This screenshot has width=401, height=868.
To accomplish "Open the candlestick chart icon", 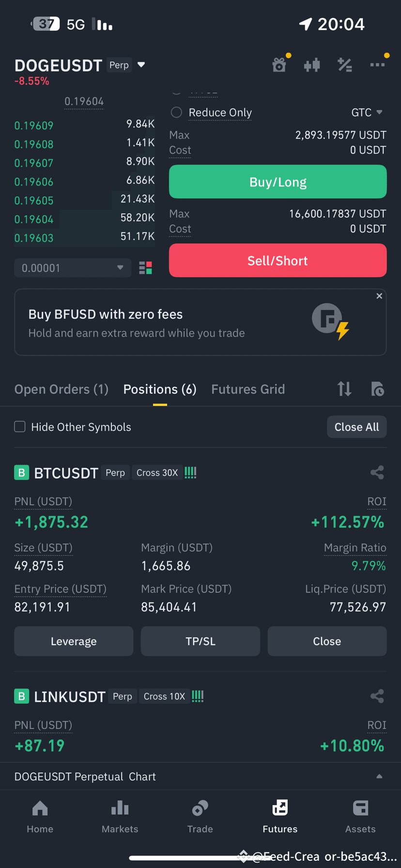I will 312,64.
